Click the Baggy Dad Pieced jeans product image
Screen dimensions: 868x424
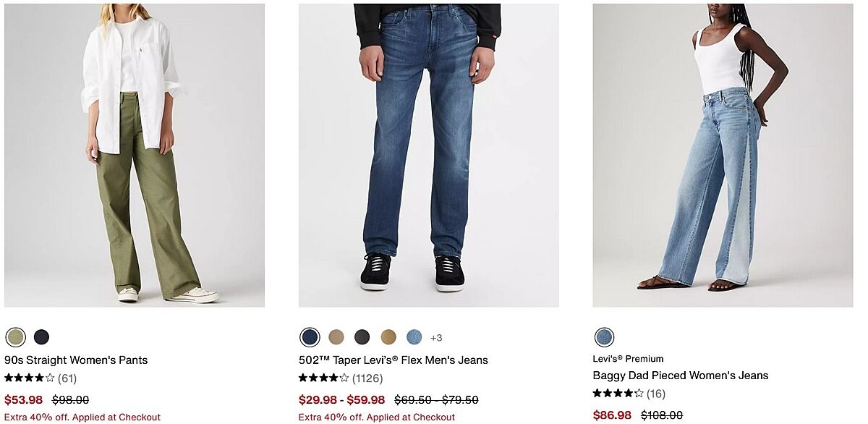click(x=723, y=156)
